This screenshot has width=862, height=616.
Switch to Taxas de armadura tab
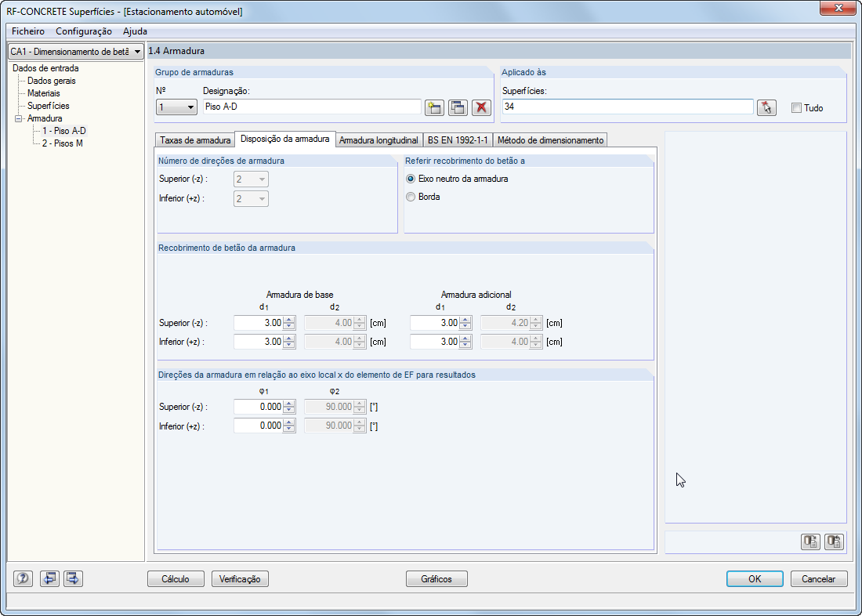point(195,140)
